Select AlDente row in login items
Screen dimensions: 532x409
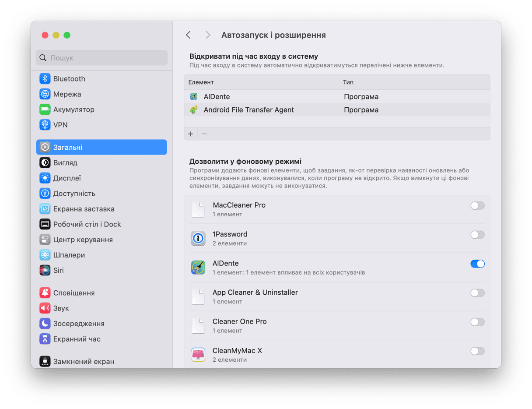point(337,96)
